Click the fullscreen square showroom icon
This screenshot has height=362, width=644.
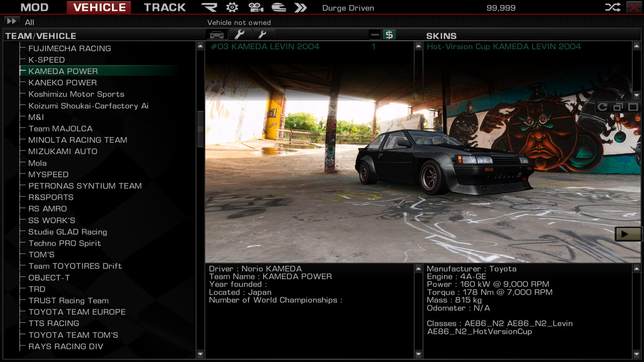(x=633, y=107)
